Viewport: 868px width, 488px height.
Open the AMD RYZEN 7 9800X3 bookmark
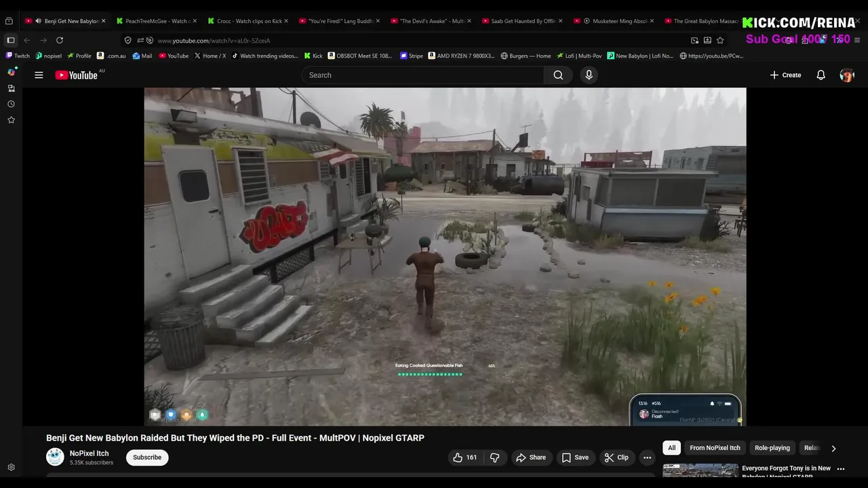462,56
